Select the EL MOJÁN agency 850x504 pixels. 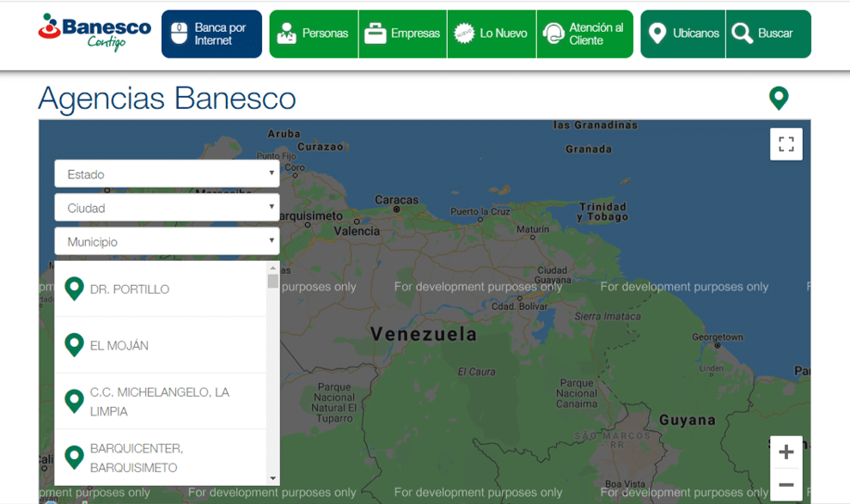(x=161, y=345)
